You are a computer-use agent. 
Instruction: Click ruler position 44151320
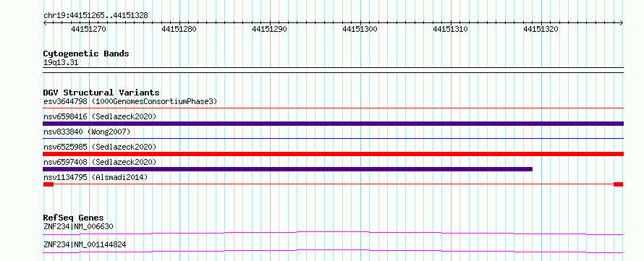(541, 29)
